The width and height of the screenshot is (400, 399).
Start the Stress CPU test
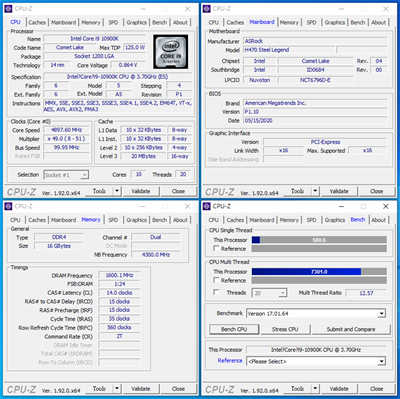click(x=285, y=329)
